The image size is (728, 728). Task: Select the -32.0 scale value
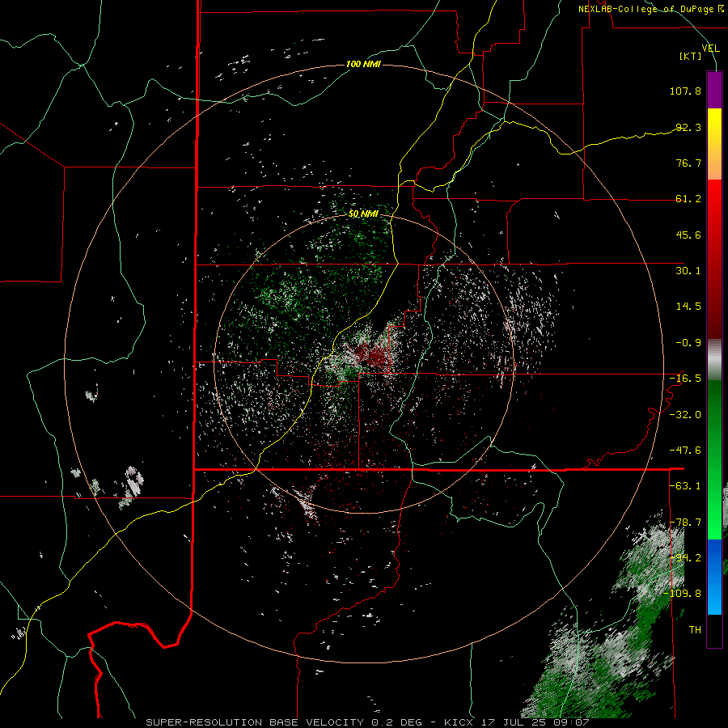[x=685, y=415]
